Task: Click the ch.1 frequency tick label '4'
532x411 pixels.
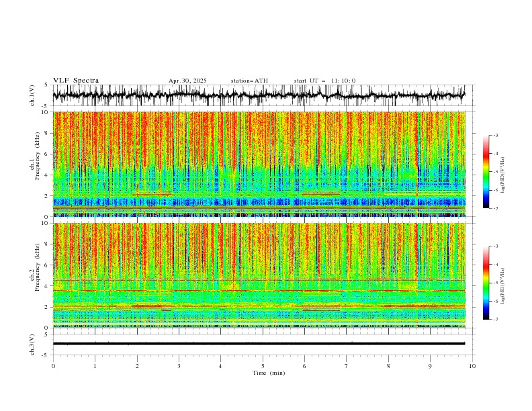Action: 47,175
